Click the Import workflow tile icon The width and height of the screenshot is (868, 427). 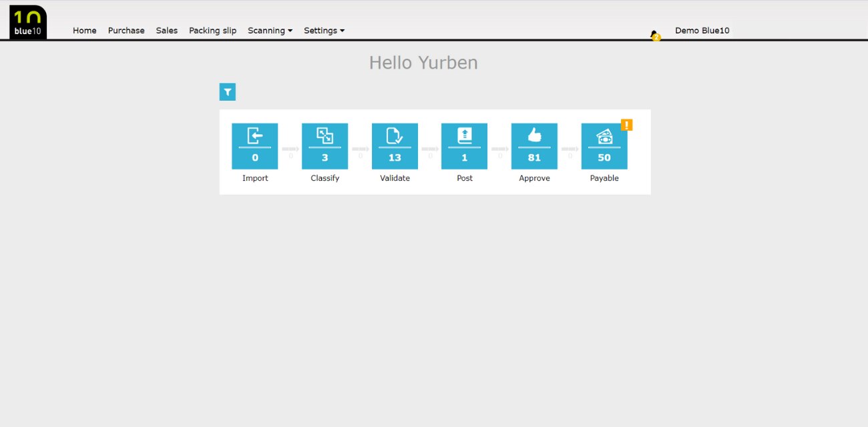254,145
